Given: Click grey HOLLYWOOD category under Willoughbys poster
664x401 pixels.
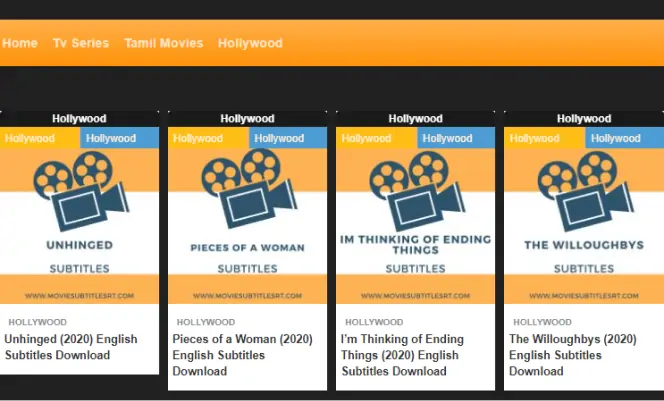Looking at the screenshot, I should tap(542, 322).
